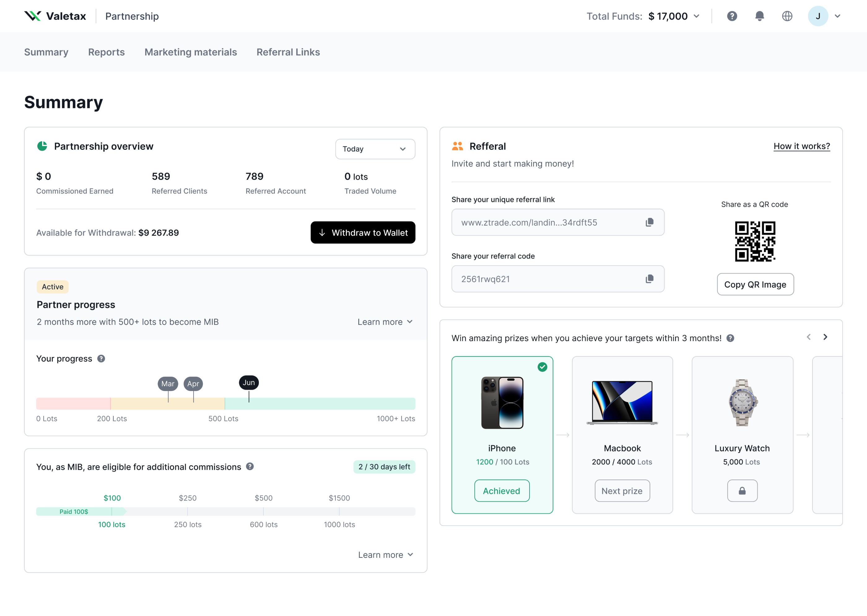Click the locked Luxury Watch button

click(742, 491)
